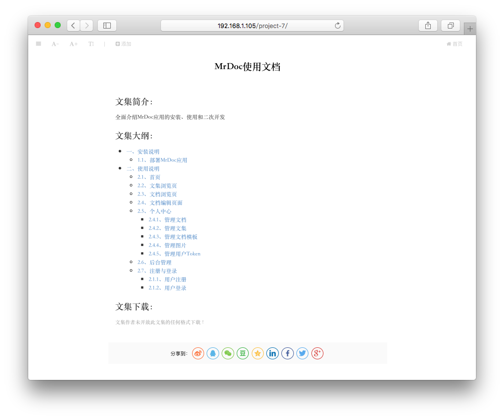Toggle the document outline menu icon

click(39, 44)
